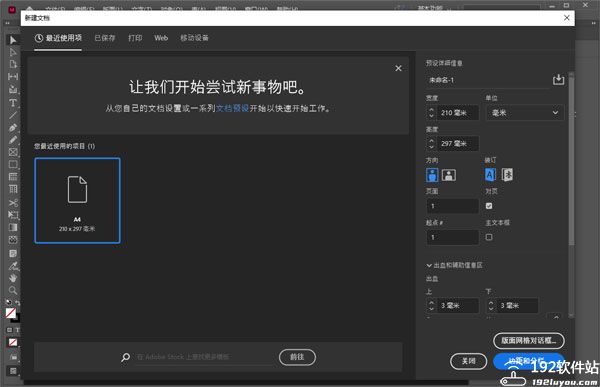Viewport: 600px width, 387px height.
Task: Select the Selection tool arrow
Action: click(13, 40)
